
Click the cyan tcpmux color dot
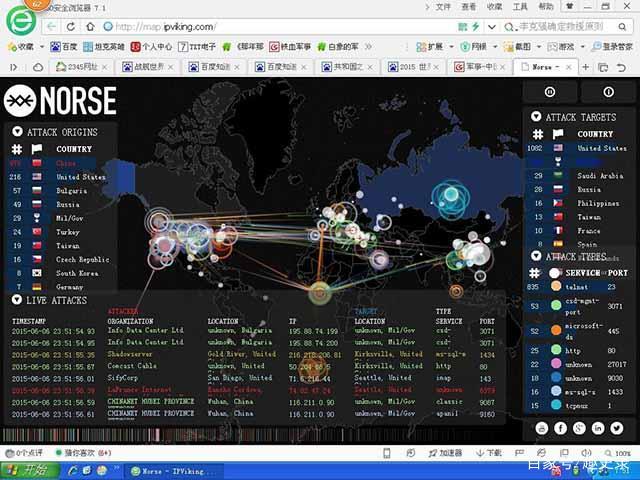tap(556, 405)
